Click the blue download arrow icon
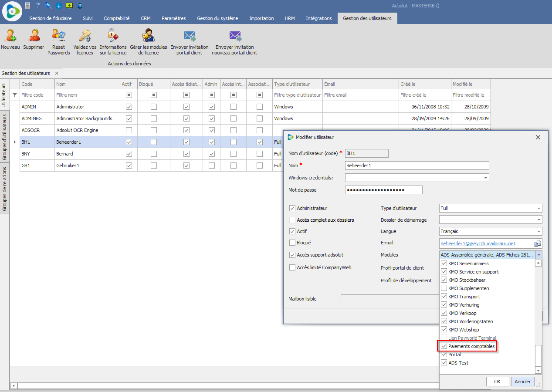The width and height of the screenshot is (552, 392). [58, 6]
